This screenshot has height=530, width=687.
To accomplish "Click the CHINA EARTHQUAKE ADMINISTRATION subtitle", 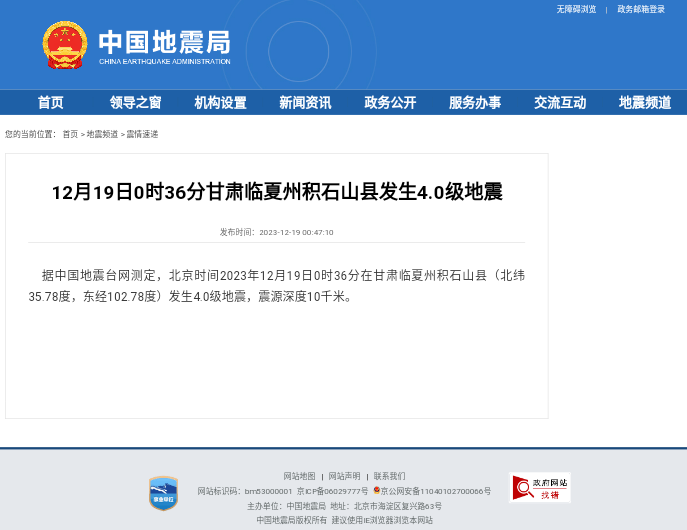I will [x=165, y=62].
